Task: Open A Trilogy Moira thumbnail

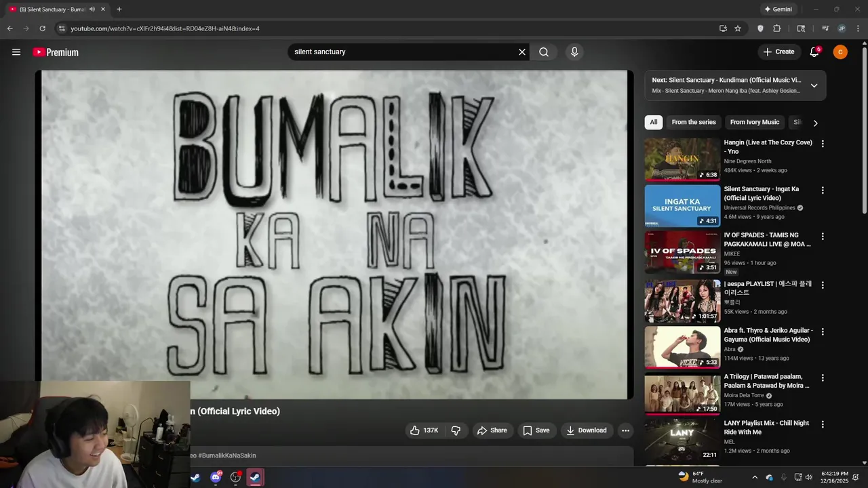Action: pyautogui.click(x=682, y=393)
